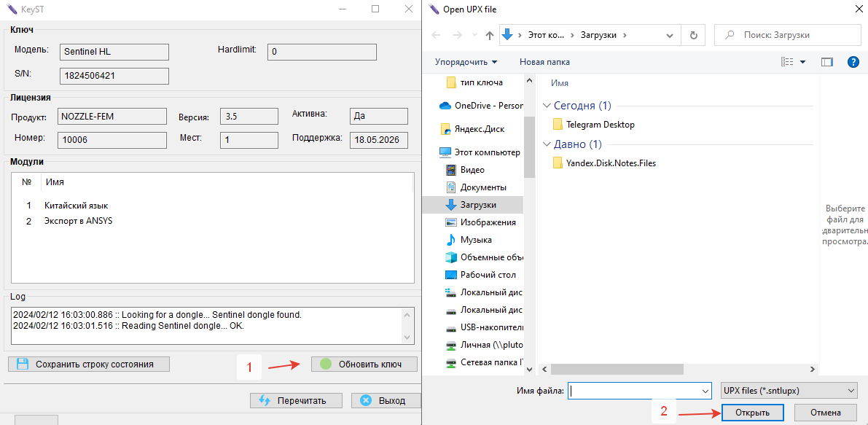The height and width of the screenshot is (425, 868).
Task: Click the S/N field showing 1824506421
Action: 114,76
